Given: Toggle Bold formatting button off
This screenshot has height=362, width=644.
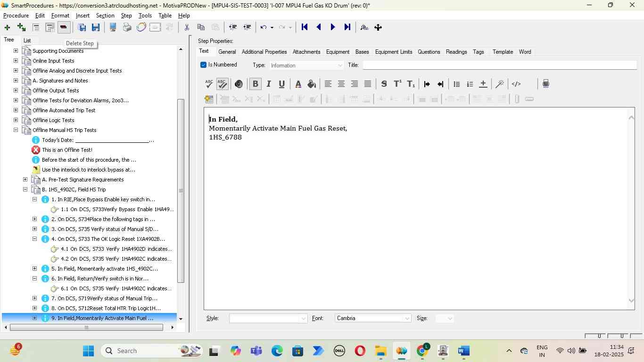Looking at the screenshot, I should coord(255,84).
